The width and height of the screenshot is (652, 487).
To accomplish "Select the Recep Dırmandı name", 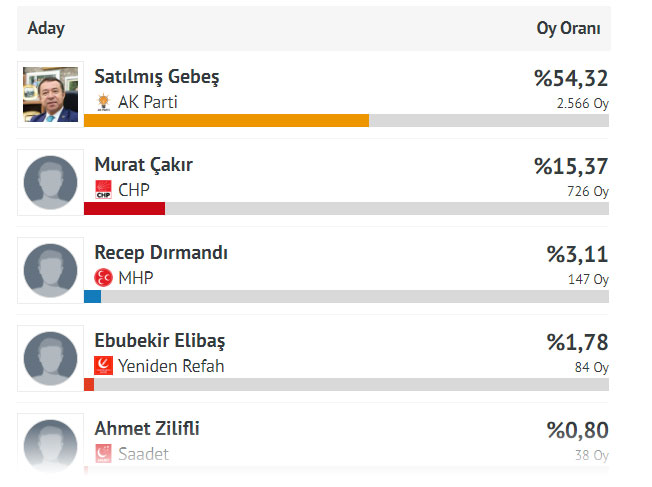I will (160, 253).
